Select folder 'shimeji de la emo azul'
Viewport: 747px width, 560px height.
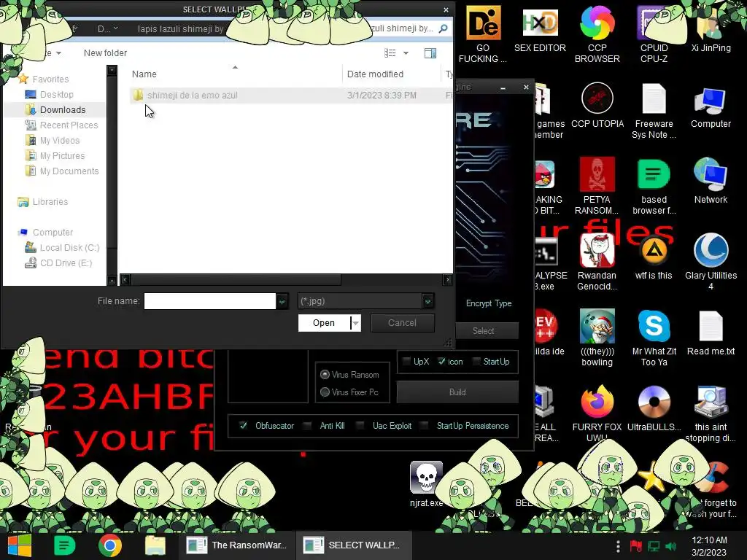click(x=192, y=96)
